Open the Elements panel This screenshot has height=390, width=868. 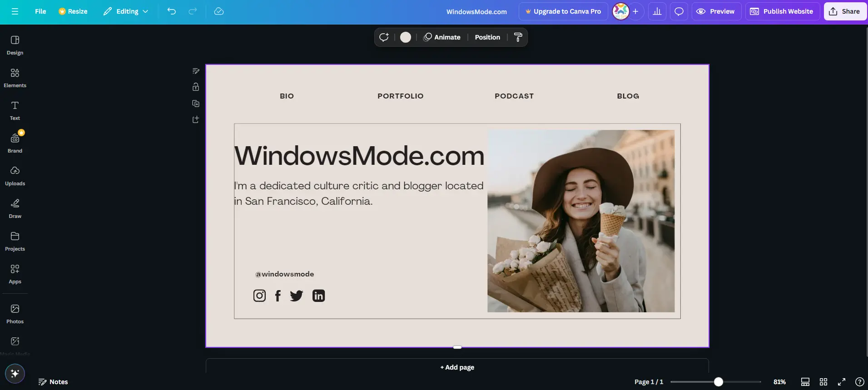(x=15, y=78)
